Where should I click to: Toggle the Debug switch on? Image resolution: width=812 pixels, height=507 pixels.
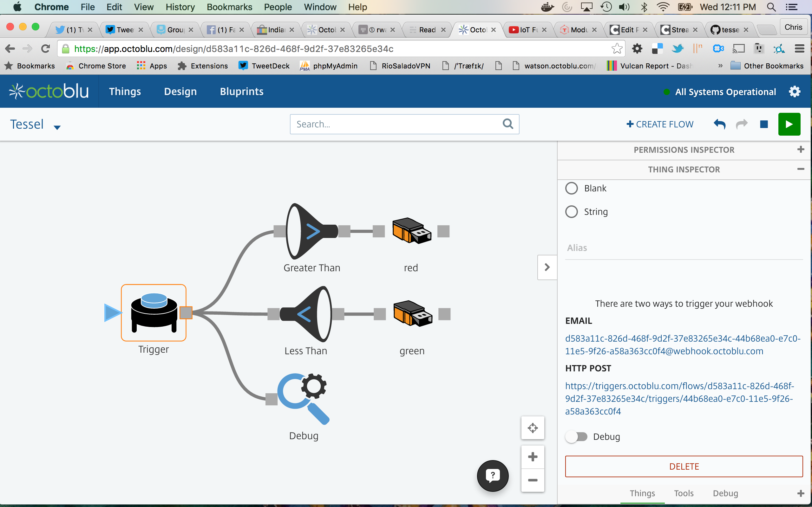(576, 437)
